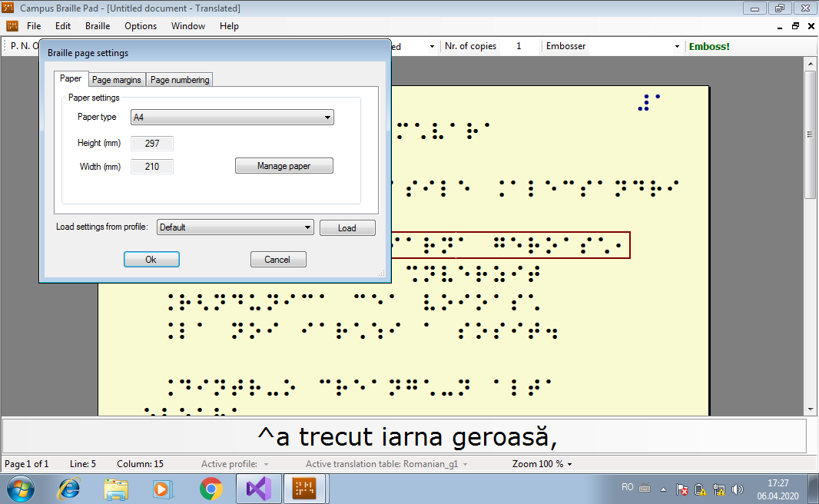Click the Campus Braille Pad taskbar icon

coord(306,489)
